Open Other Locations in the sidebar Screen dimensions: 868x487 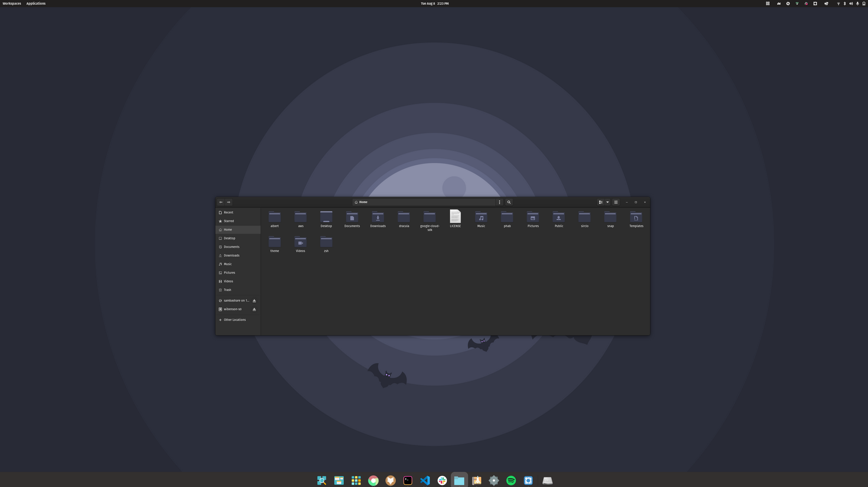pyautogui.click(x=238, y=320)
